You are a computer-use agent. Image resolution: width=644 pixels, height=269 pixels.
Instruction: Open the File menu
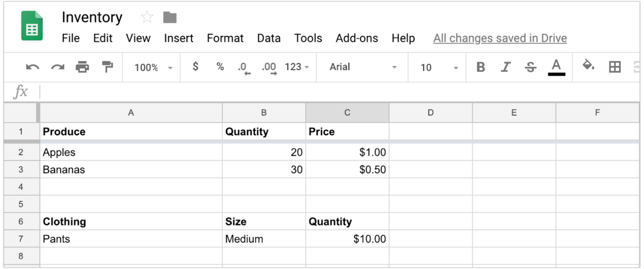(70, 38)
